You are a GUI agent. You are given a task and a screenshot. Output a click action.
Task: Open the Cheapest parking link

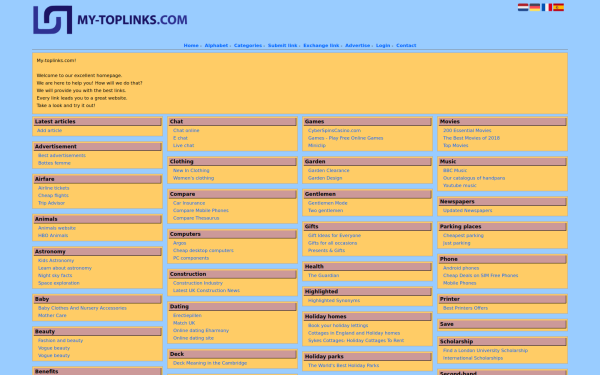[x=463, y=236]
